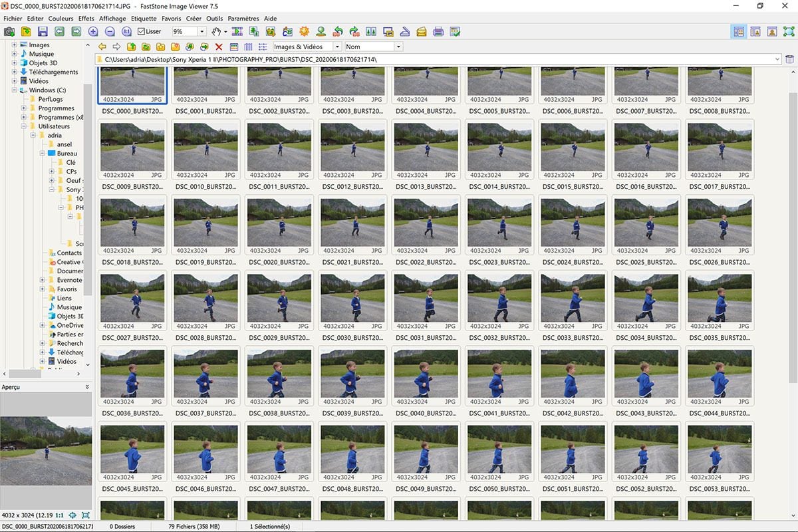This screenshot has height=532, width=798.
Task: Click the printer icon in toolbar
Action: (x=438, y=31)
